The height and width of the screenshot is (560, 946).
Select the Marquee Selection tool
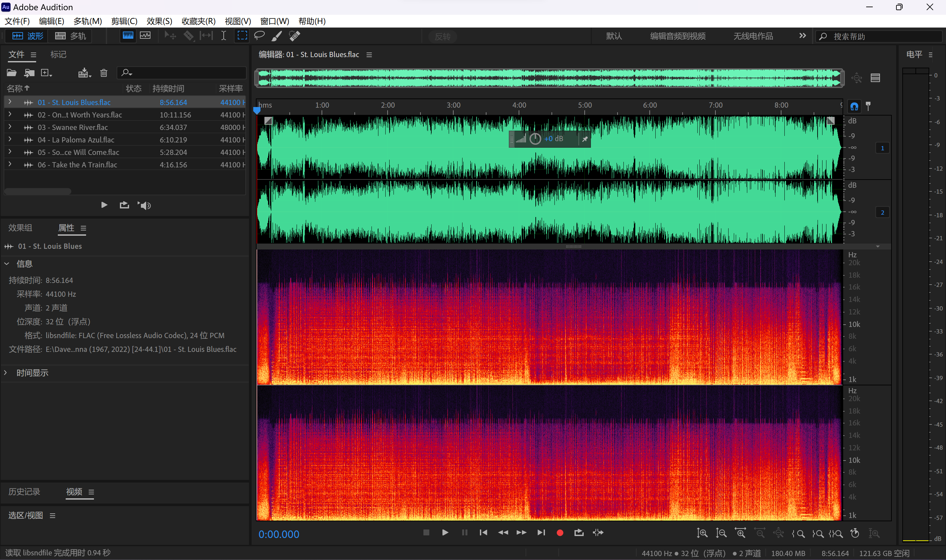coord(242,36)
